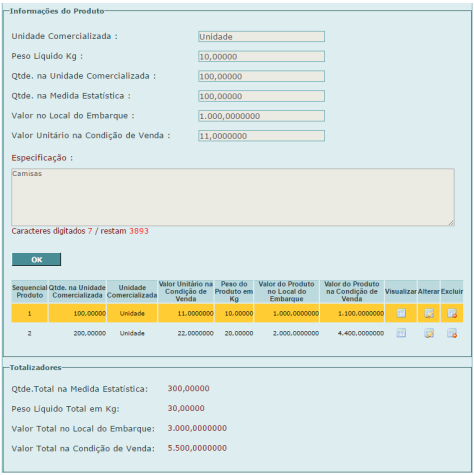This screenshot has height=475, width=474.
Task: Focus the Qtde. na Unidade Comercializada input
Action: pyautogui.click(x=261, y=76)
